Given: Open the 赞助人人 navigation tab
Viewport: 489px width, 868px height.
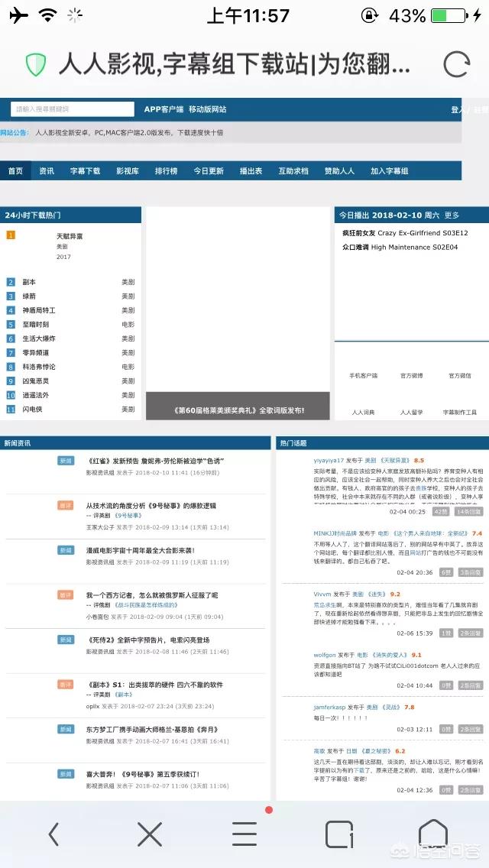Looking at the screenshot, I should point(339,171).
